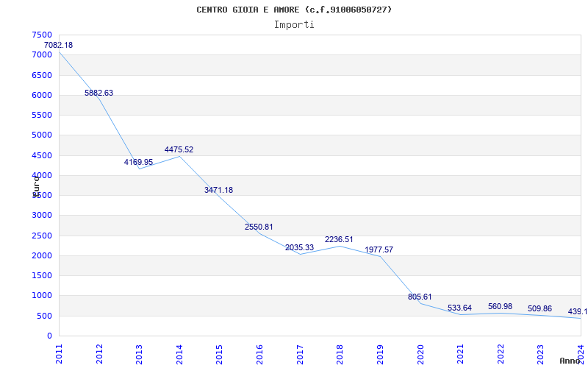Click the 2014 x-axis label

coord(179,354)
